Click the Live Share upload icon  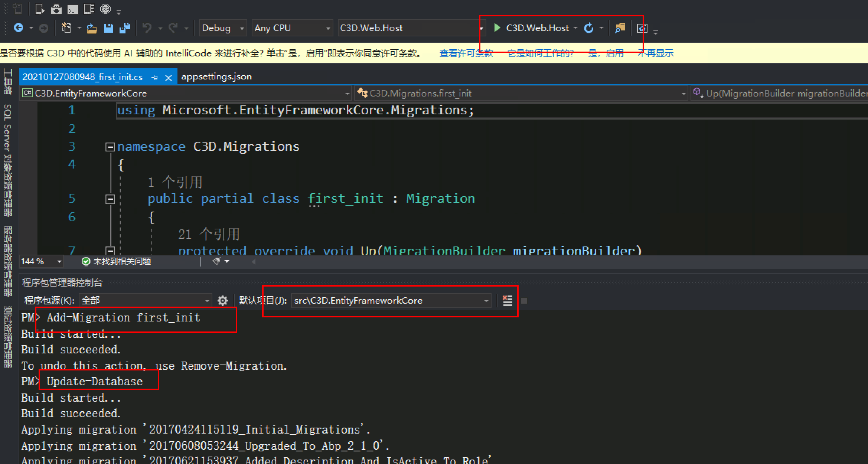642,28
